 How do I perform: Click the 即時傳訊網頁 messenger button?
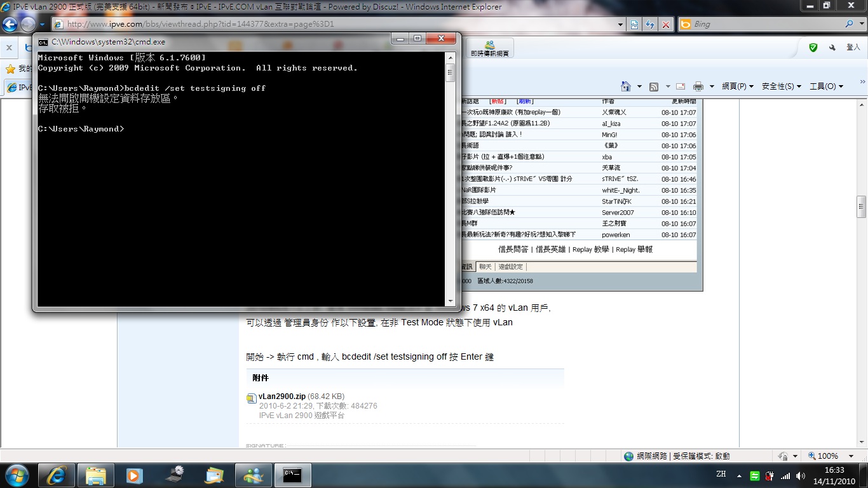(x=489, y=49)
